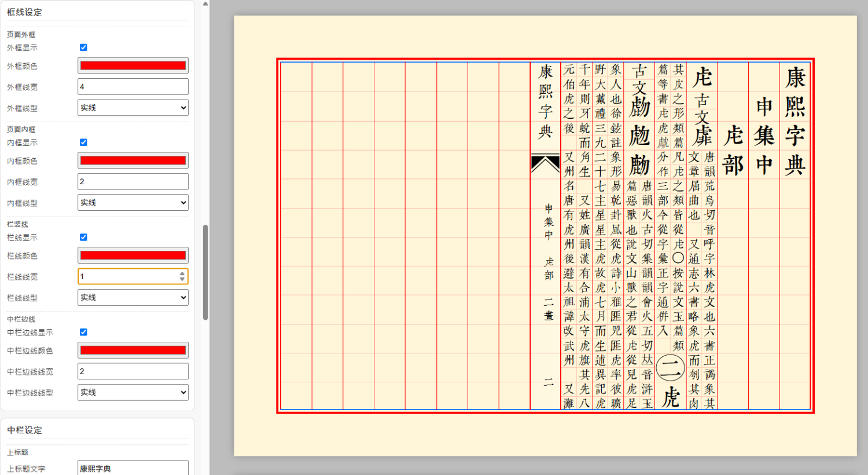Image resolution: width=868 pixels, height=475 pixels.
Task: Open the 中栏边线颜色 color swatch
Action: coord(133,350)
